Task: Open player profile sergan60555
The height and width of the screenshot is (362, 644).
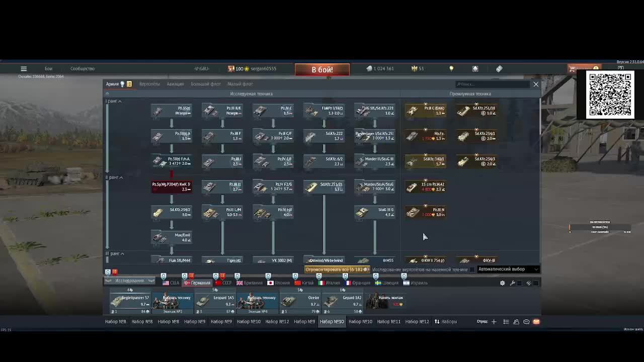Action: (264, 68)
